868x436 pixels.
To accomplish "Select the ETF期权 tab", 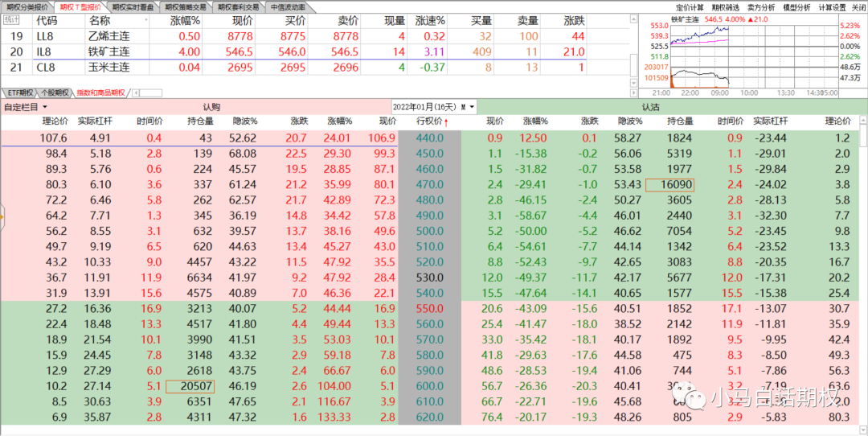I will (x=18, y=93).
